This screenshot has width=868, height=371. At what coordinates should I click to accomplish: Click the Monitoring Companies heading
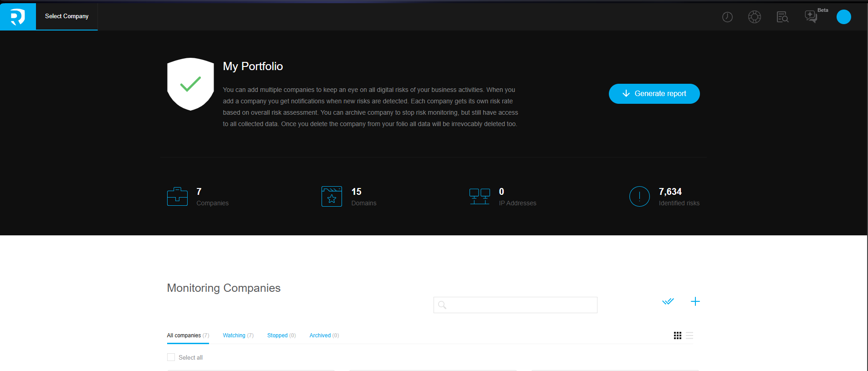coord(224,288)
